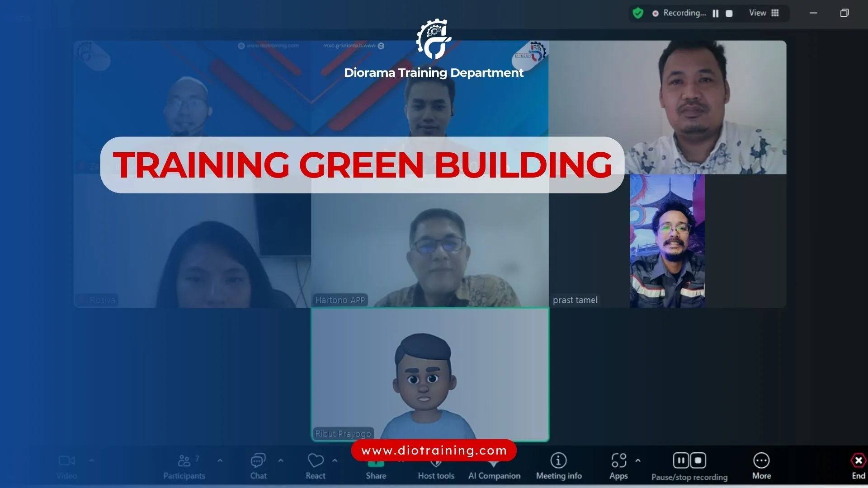Expand the arrow next to Video
Screen dimensions: 868x488
pos(92,460)
